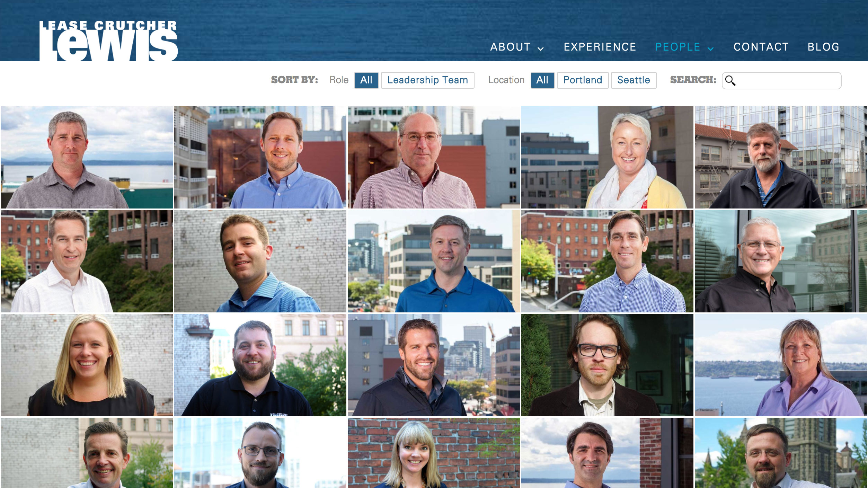Viewport: 868px width, 488px height.
Task: Select the All location filter
Action: pos(542,80)
